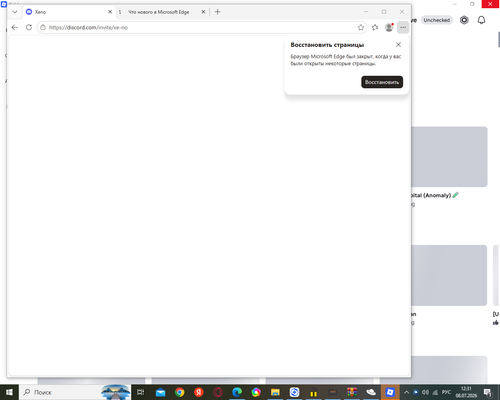Go back using the Edge back arrow
This screenshot has height=400, width=500.
[x=15, y=27]
